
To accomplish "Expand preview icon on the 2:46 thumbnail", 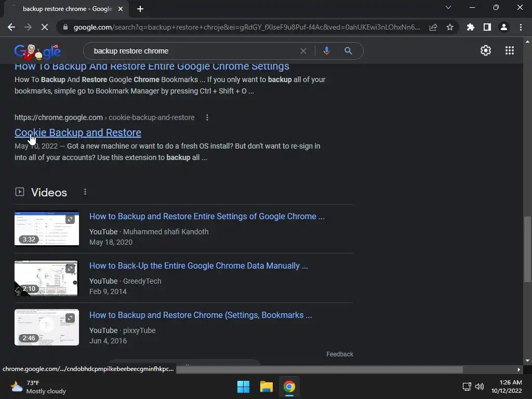I will point(70,318).
